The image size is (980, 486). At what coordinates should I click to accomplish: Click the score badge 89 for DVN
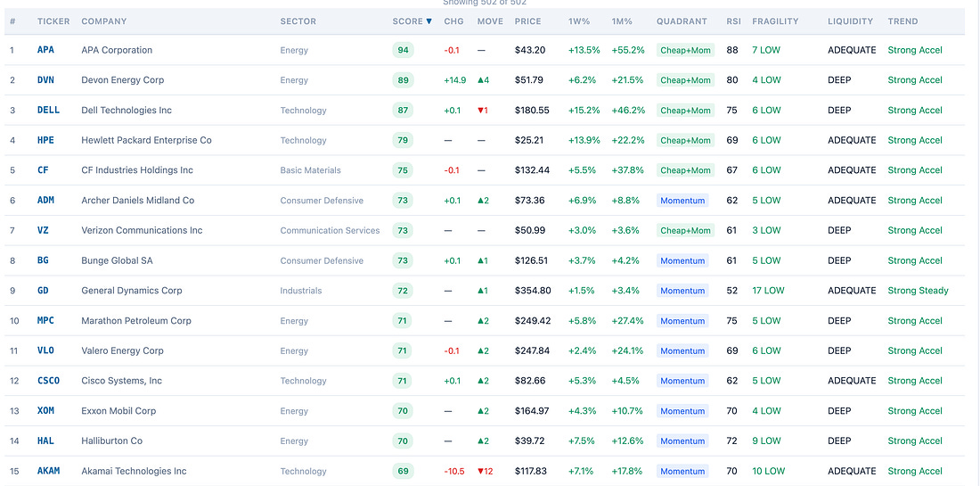403,80
